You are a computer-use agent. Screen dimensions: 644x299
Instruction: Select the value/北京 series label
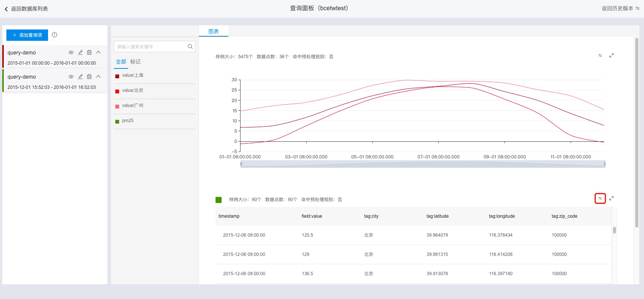133,90
